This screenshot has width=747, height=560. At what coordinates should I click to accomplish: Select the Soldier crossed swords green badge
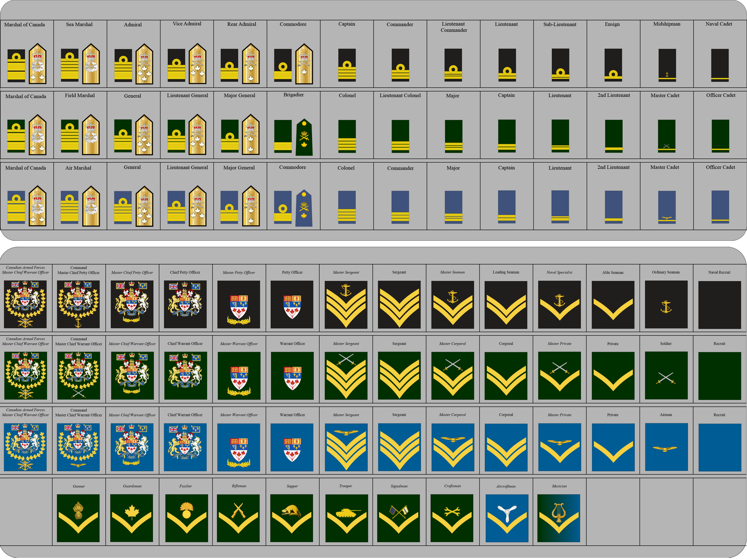pos(666,376)
